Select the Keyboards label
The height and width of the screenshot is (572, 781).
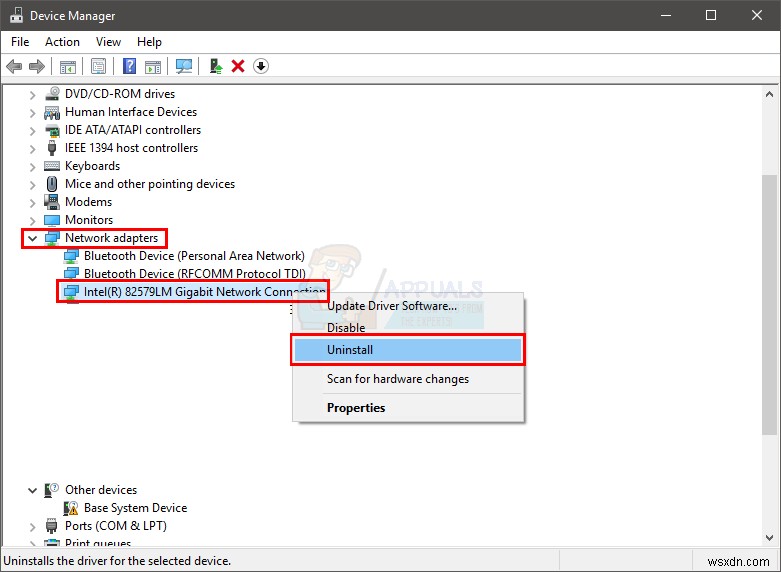(x=93, y=166)
